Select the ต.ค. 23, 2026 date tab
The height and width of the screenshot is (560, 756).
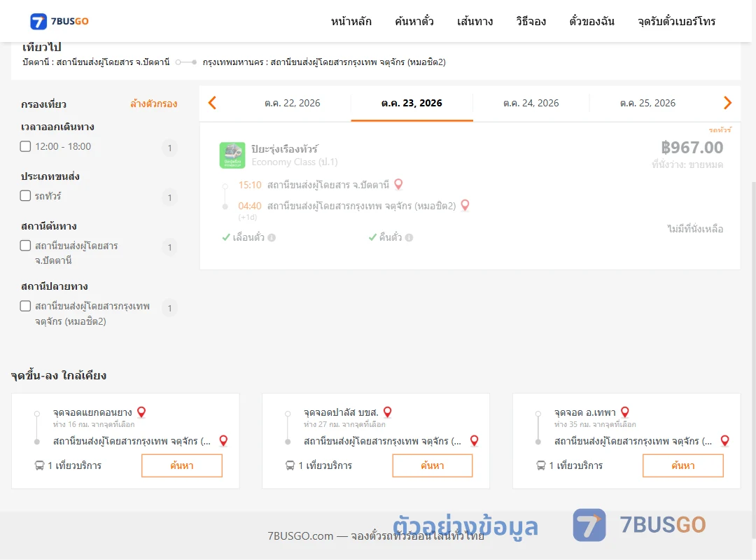412,103
